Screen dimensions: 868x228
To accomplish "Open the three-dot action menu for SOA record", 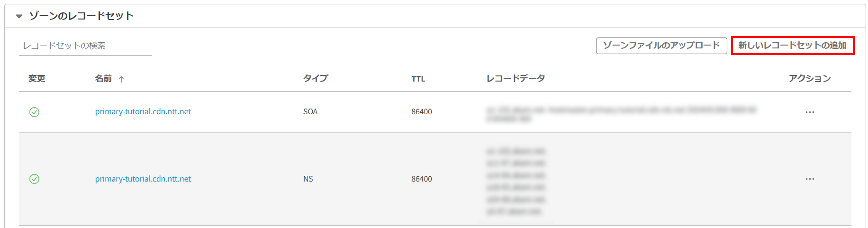I will click(x=810, y=112).
